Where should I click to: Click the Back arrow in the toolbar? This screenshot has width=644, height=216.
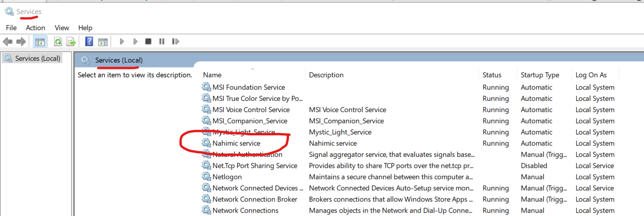click(x=8, y=42)
